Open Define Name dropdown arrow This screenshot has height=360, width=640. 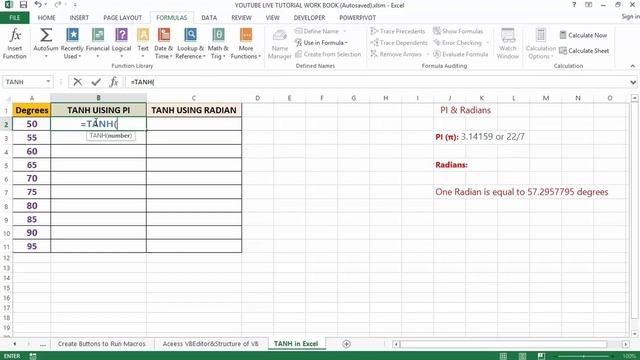pyautogui.click(x=345, y=31)
